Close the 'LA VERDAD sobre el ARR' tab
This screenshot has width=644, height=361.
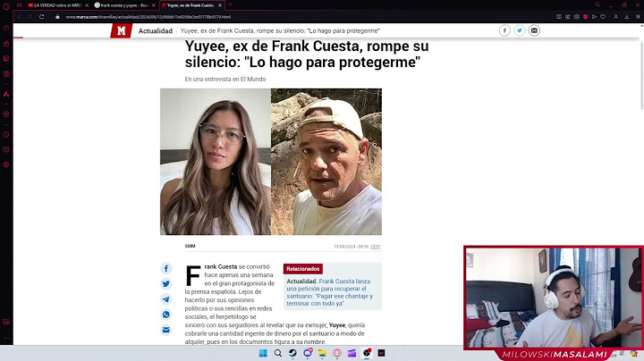tap(87, 5)
